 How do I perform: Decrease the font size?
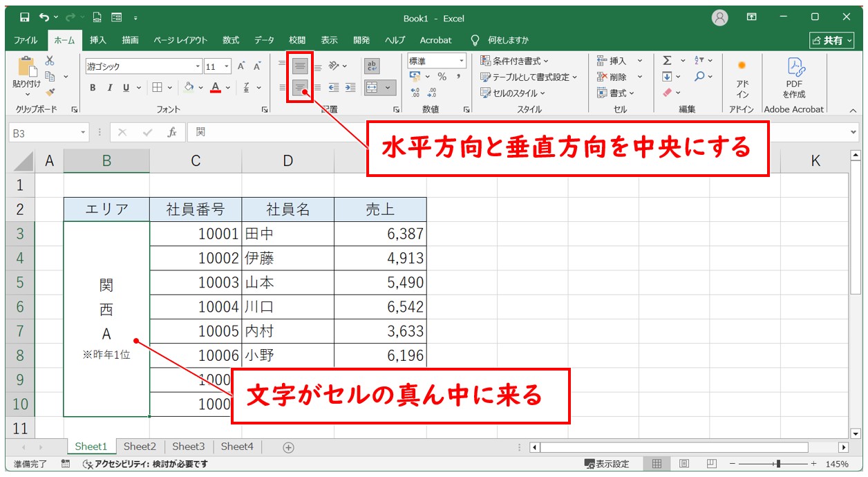[257, 66]
